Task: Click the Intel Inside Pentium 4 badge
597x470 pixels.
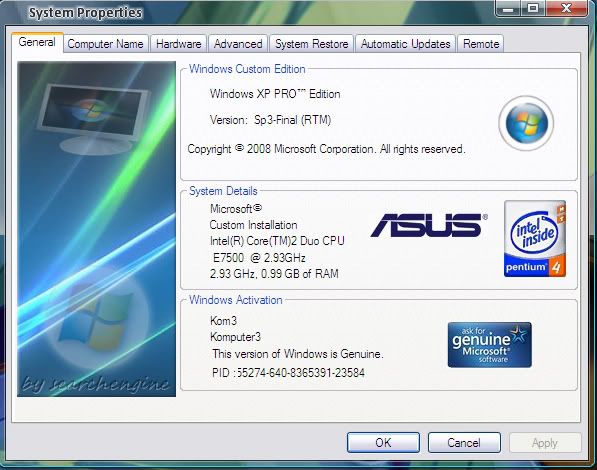Action: [x=535, y=238]
